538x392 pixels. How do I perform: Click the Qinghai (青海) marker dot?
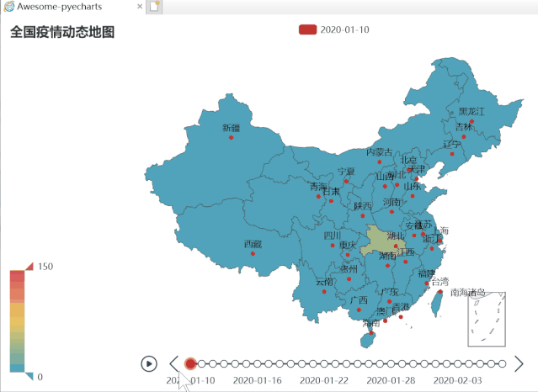pyautogui.click(x=318, y=197)
